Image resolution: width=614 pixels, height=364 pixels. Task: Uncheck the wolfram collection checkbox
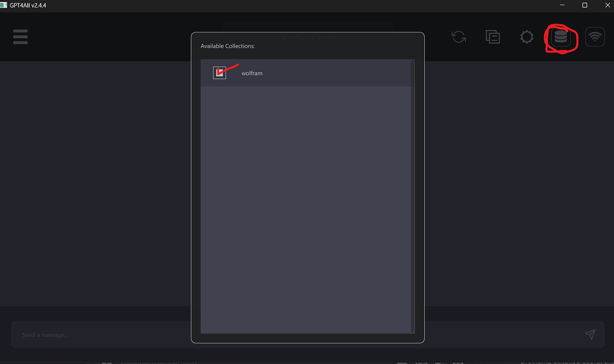click(x=219, y=72)
